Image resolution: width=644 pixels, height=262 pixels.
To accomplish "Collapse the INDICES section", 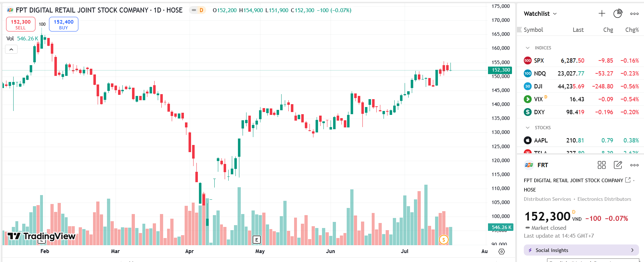I will click(528, 47).
